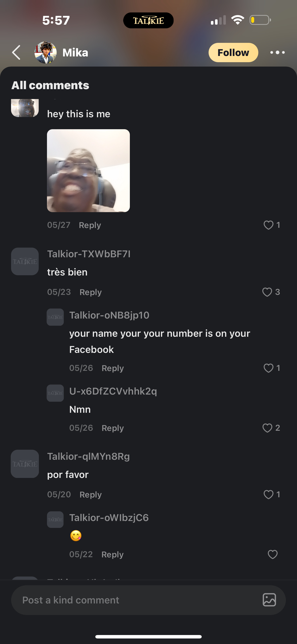
Task: Like the emoji comment by Talkior-oWIbzjC6
Action: click(272, 554)
